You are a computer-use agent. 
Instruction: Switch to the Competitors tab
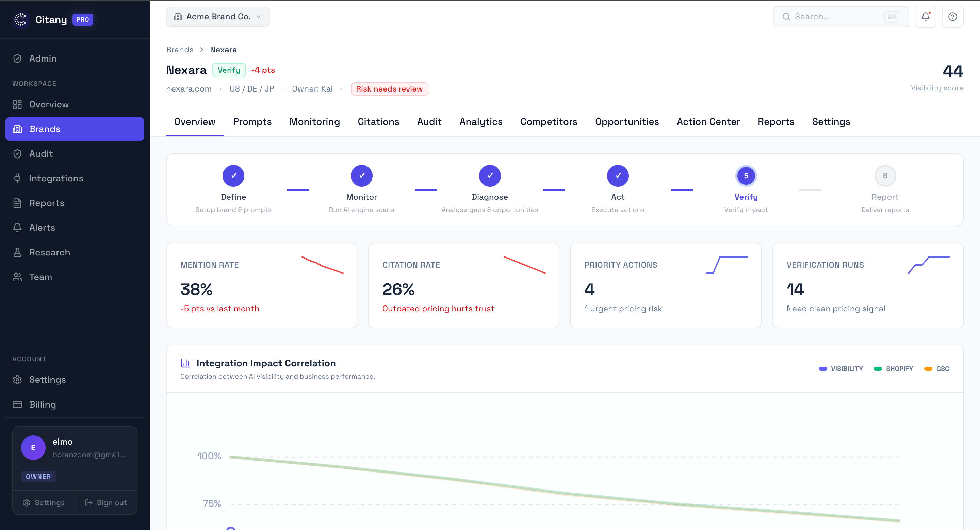click(549, 122)
